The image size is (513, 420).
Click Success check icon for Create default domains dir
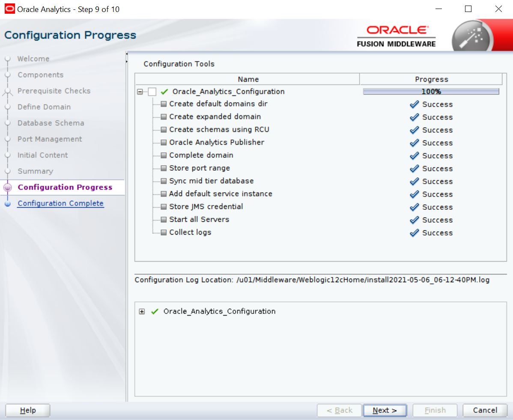point(414,104)
